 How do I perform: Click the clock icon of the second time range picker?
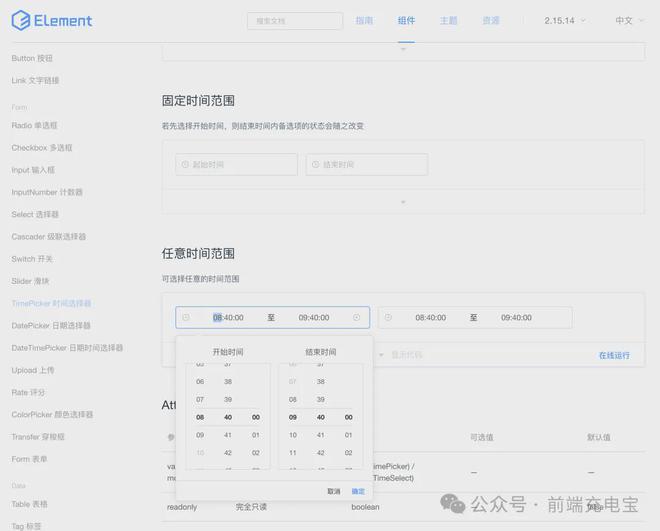(388, 317)
